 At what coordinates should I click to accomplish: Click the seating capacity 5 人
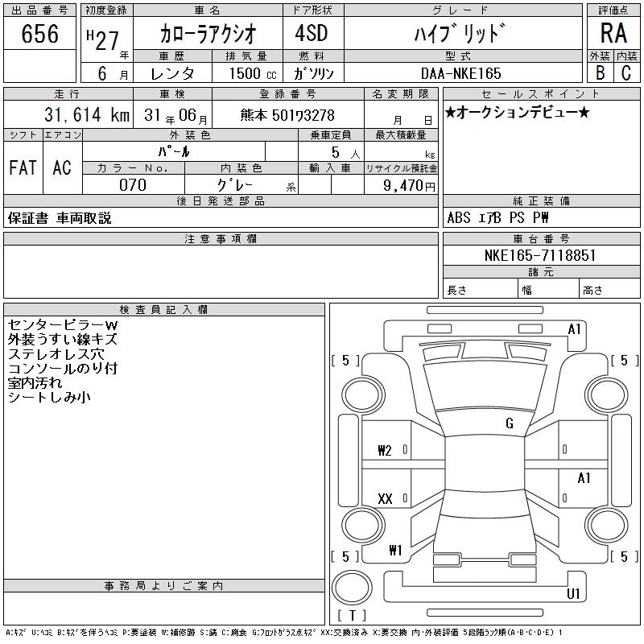345,152
